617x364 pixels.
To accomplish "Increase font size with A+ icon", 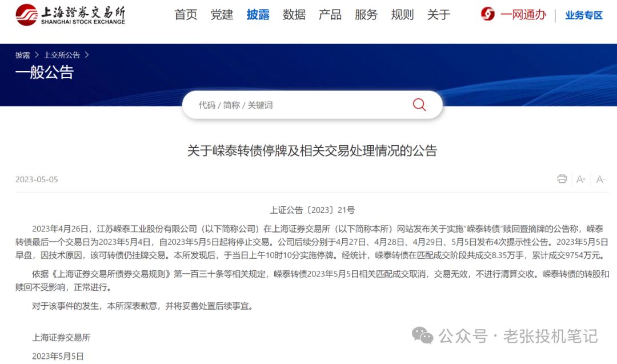I will click(581, 179).
